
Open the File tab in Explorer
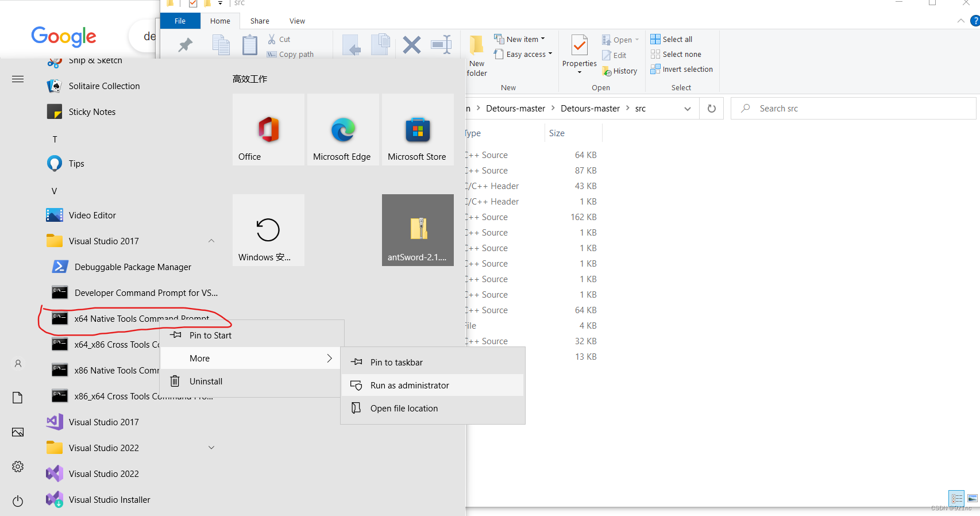(180, 21)
